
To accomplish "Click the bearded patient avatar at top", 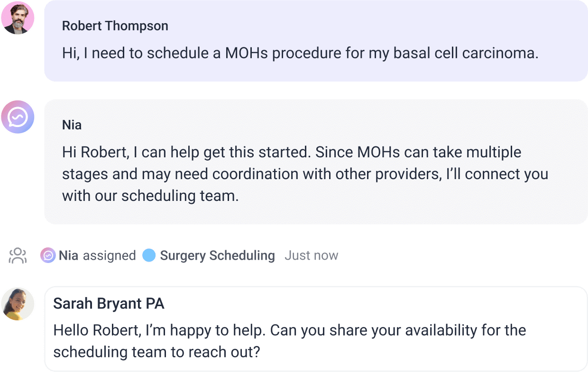I will pos(18,17).
